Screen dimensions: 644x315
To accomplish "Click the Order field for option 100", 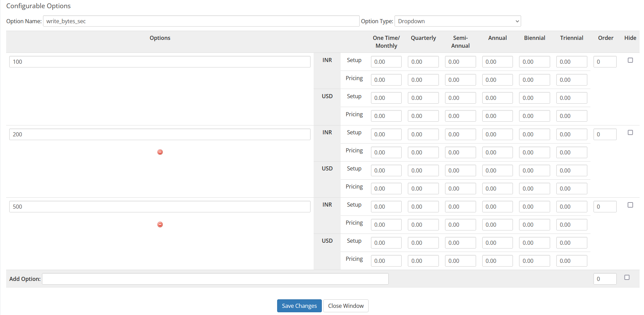I will pyautogui.click(x=605, y=62).
